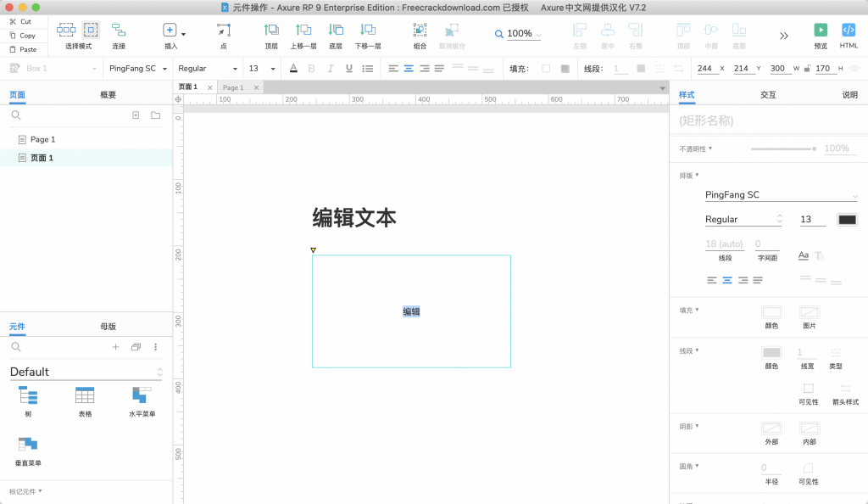Toggle underline formatting in toolbar
The image size is (868, 504).
click(348, 69)
